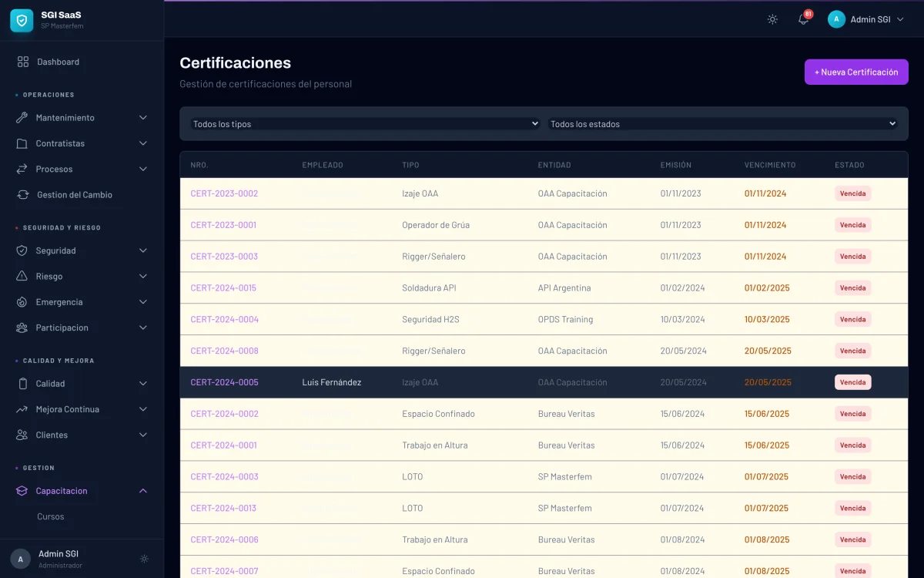
Task: Click the '+ Nueva Certificación' button
Action: point(855,72)
